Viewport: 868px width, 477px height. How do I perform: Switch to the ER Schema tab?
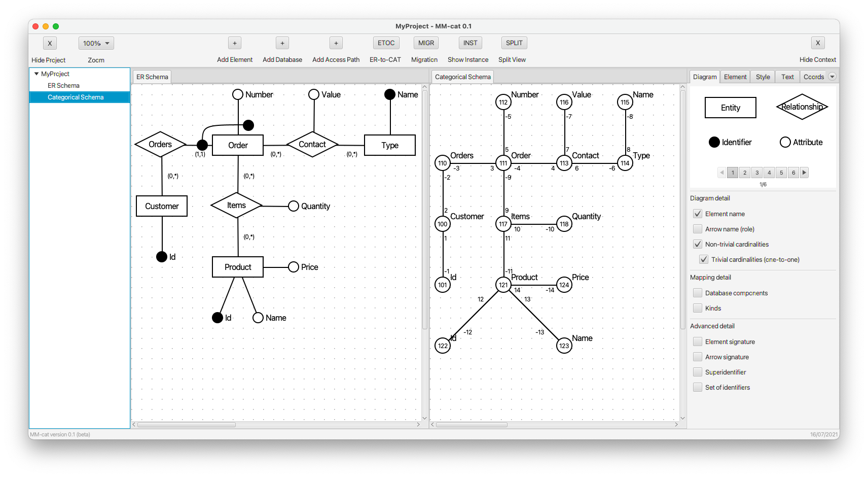coord(152,77)
